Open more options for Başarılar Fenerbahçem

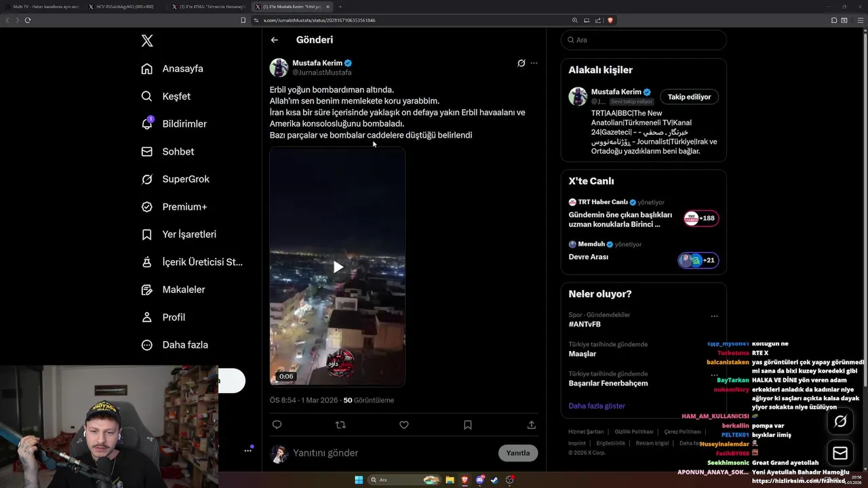714,375
